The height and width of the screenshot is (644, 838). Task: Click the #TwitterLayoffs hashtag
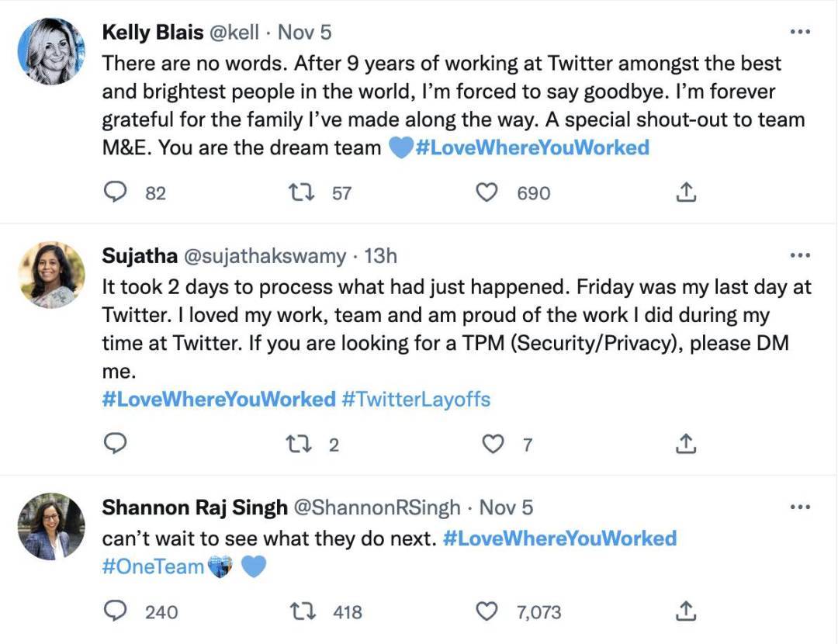pos(416,400)
